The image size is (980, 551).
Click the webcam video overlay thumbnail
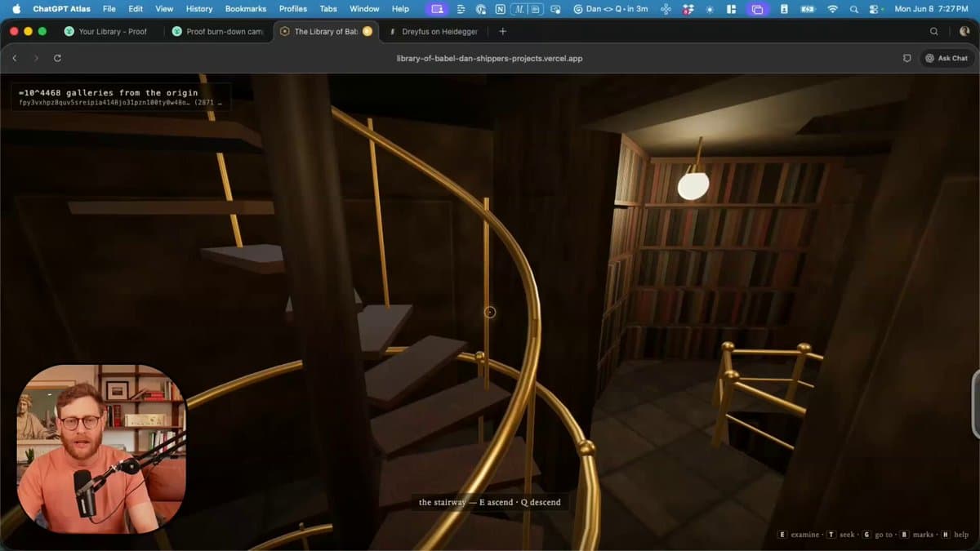(101, 449)
